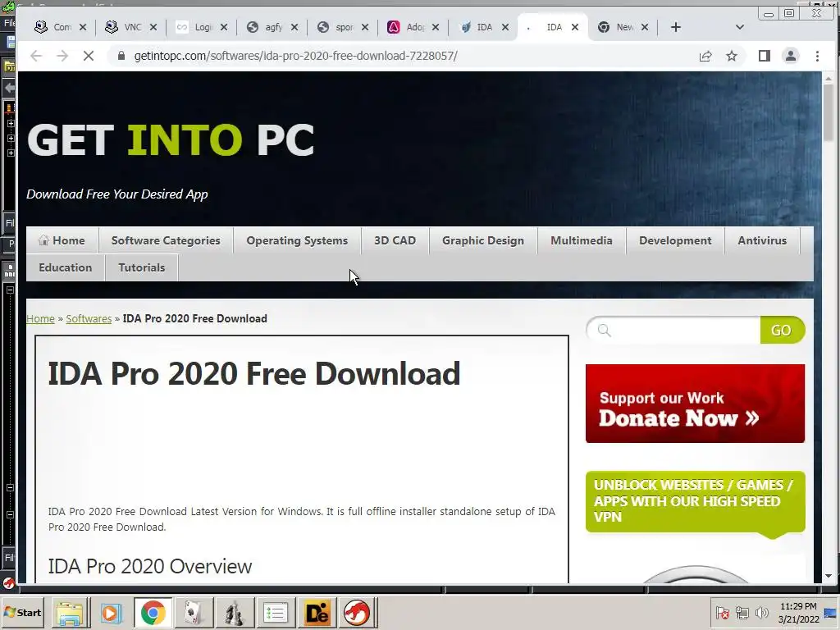840x630 pixels.
Task: Share this page via share icon
Action: (x=705, y=56)
